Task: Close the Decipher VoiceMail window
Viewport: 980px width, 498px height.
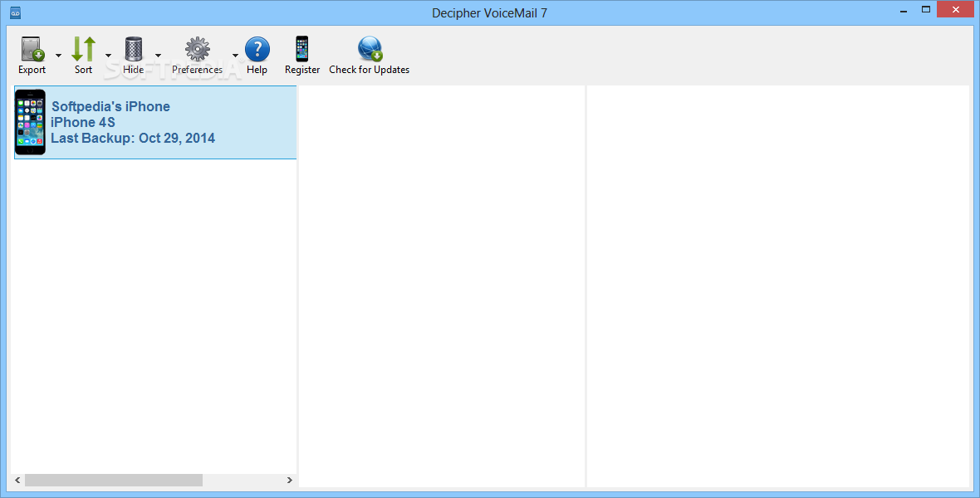Action: click(956, 9)
